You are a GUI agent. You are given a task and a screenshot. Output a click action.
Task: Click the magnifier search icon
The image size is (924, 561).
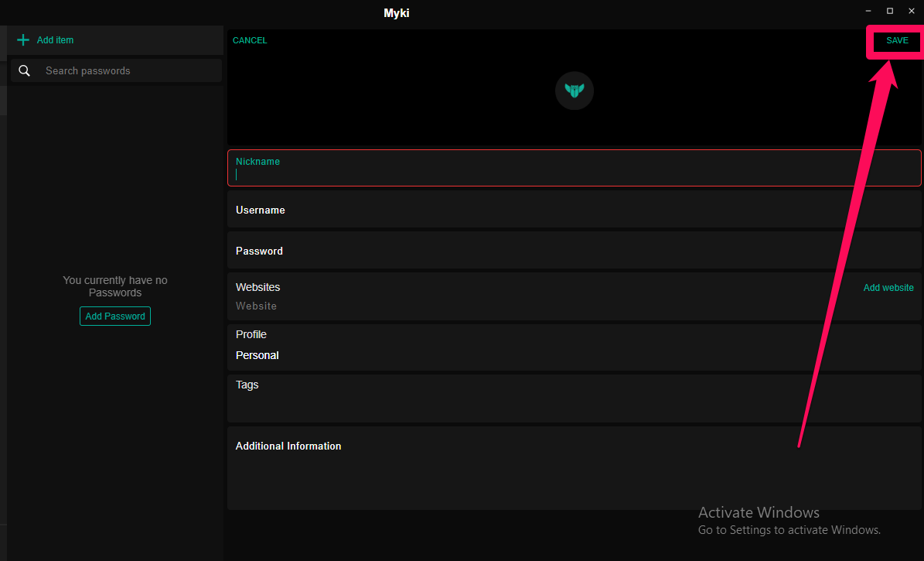click(24, 70)
